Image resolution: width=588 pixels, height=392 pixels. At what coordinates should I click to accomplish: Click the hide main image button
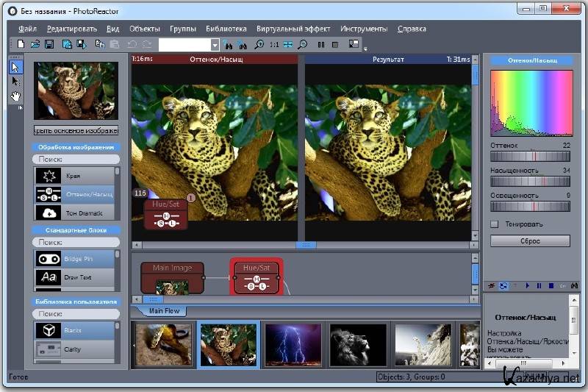tap(76, 130)
